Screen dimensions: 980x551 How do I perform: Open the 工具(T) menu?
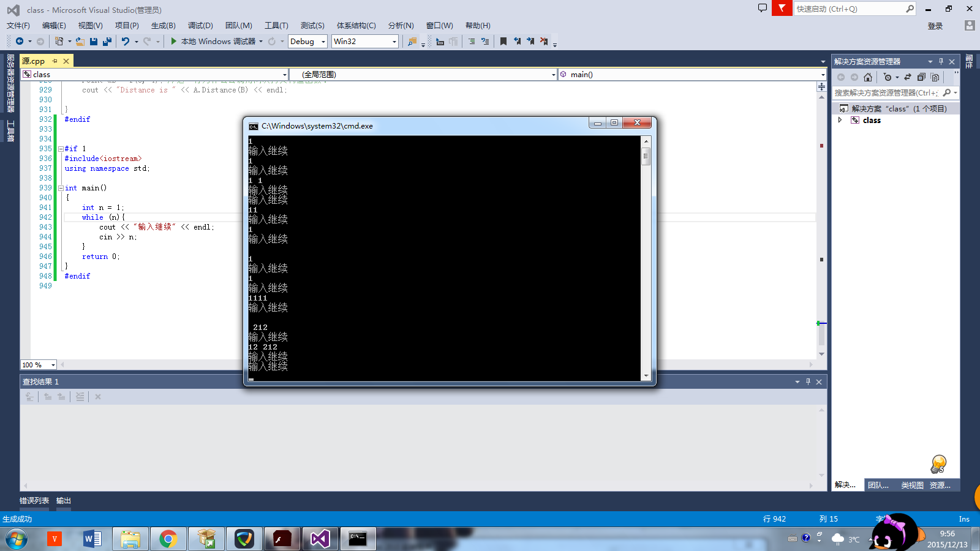(x=276, y=26)
